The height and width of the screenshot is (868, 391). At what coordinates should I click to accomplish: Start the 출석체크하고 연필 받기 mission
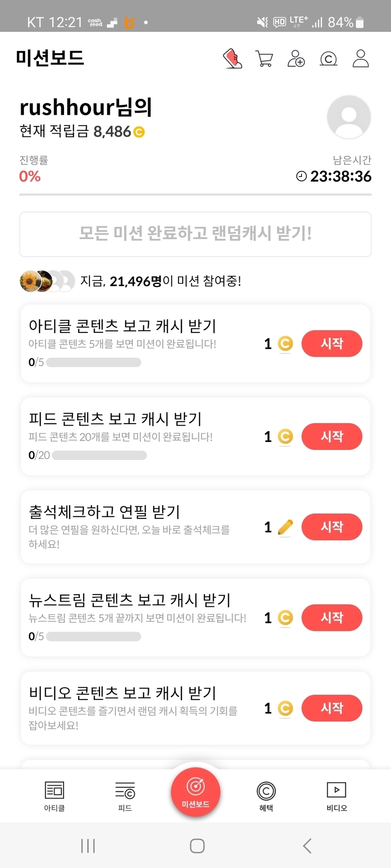point(332,527)
